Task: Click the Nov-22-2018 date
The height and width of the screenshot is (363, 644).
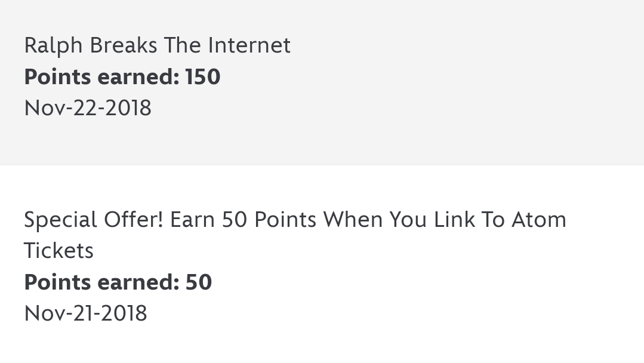Action: [88, 108]
